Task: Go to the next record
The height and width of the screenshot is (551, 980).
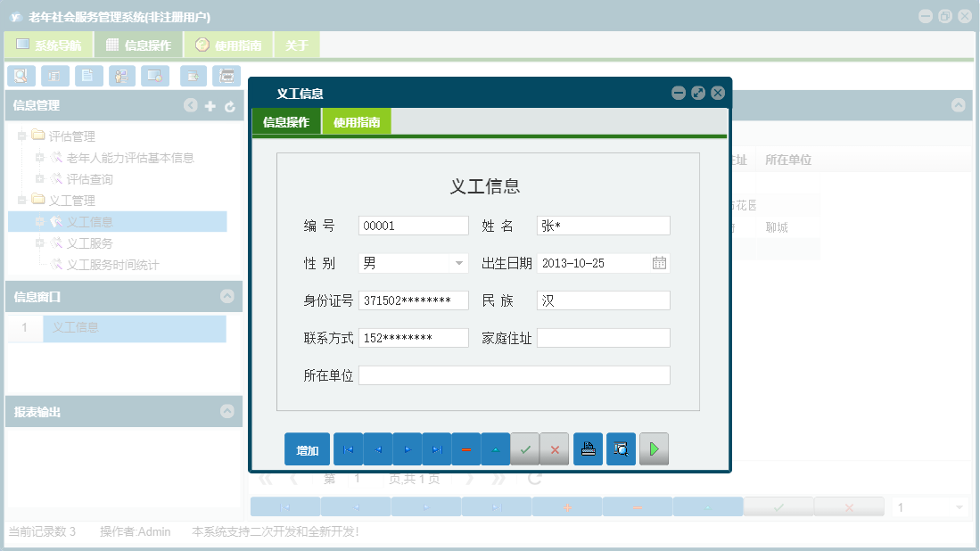Action: coord(407,448)
